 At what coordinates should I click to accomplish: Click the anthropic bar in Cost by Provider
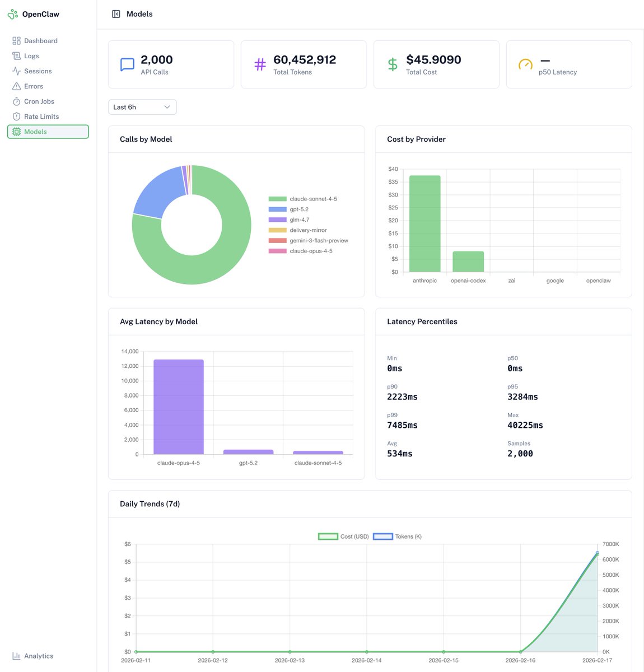point(424,223)
